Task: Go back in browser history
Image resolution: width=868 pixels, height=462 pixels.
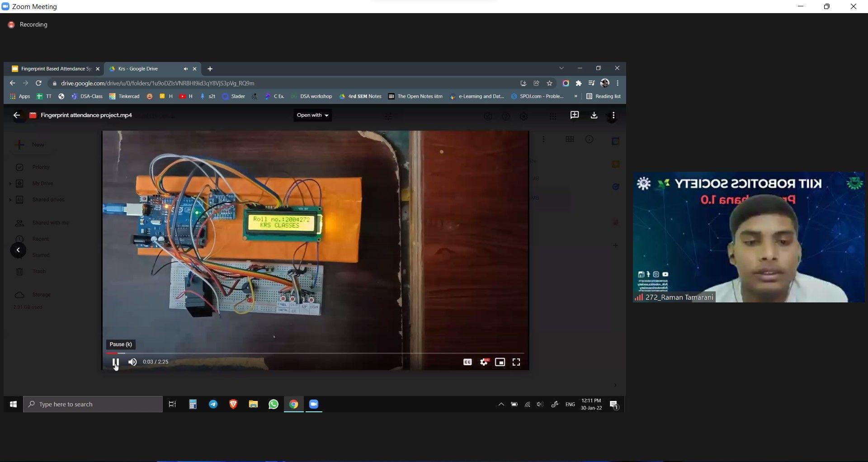Action: coord(13,83)
